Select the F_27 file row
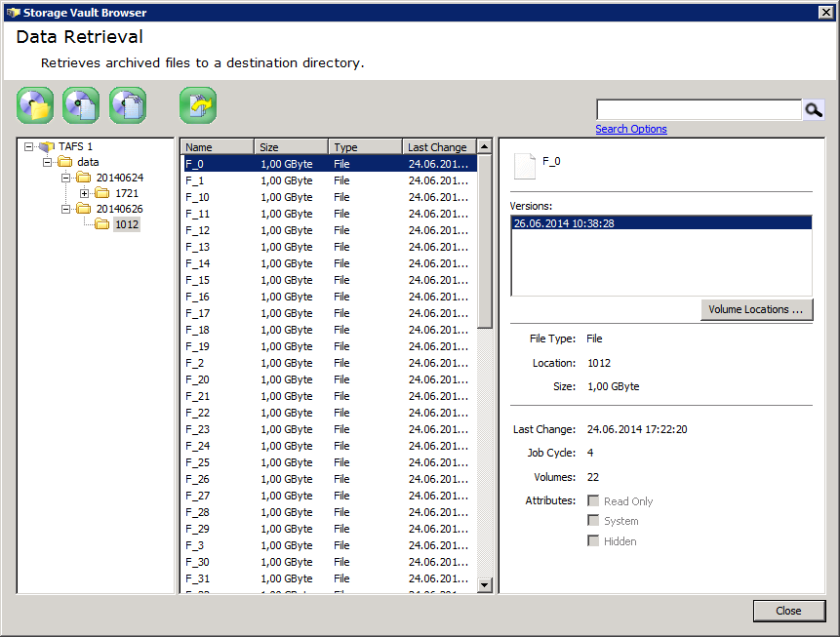This screenshot has width=840, height=637. (x=329, y=497)
